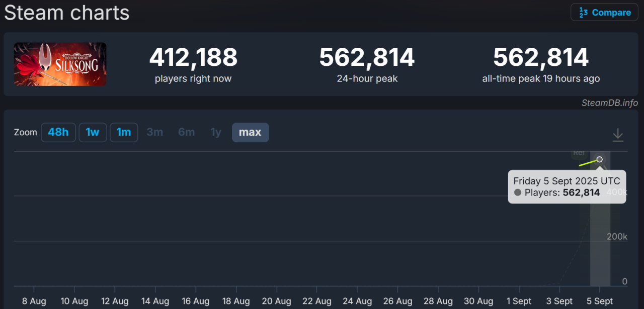Screen dimensions: 644x309
Task: Click the 24-hour peak value
Action: pyautogui.click(x=367, y=57)
